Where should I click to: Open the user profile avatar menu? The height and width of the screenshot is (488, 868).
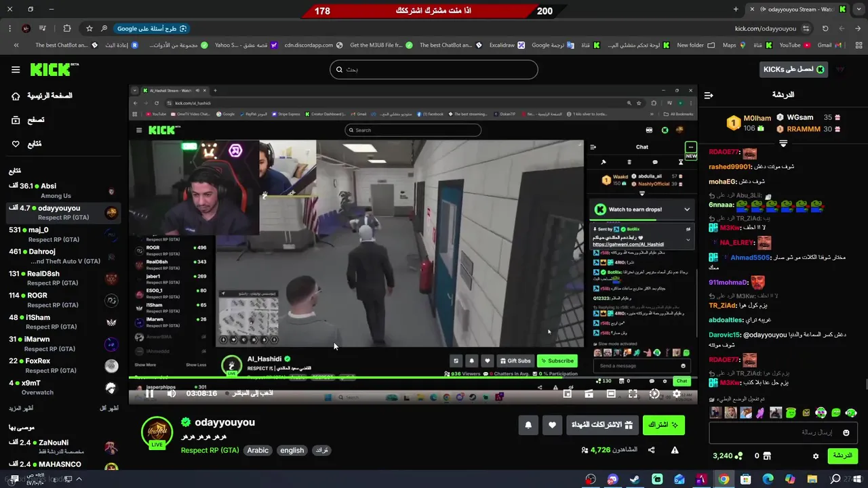841,69
